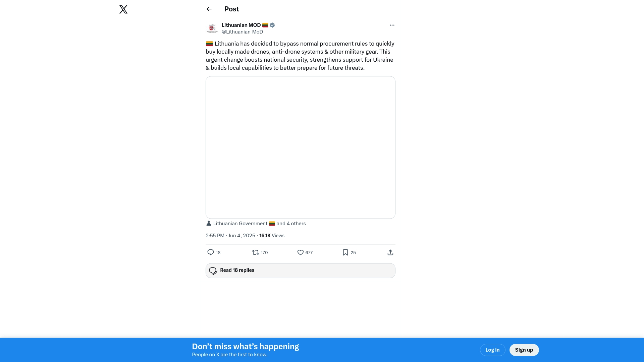Expand Read 18 replies
Screen dimensions: 644x362
coord(300,270)
